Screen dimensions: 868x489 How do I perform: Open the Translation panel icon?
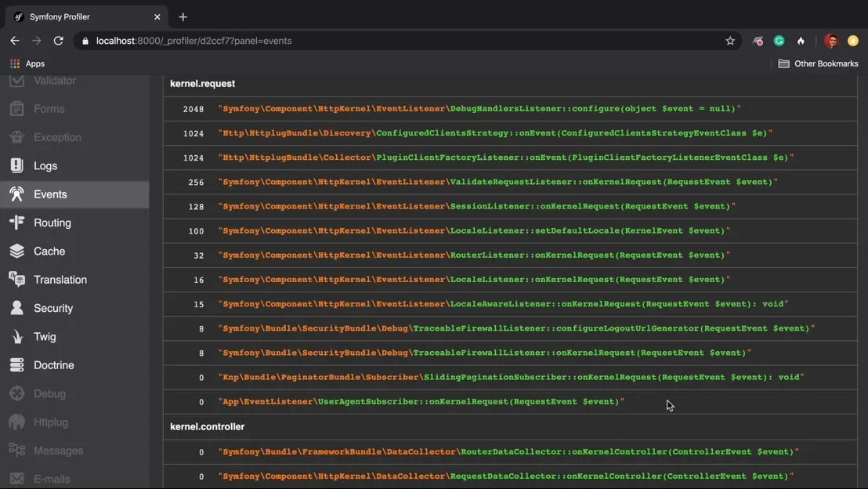coord(16,280)
